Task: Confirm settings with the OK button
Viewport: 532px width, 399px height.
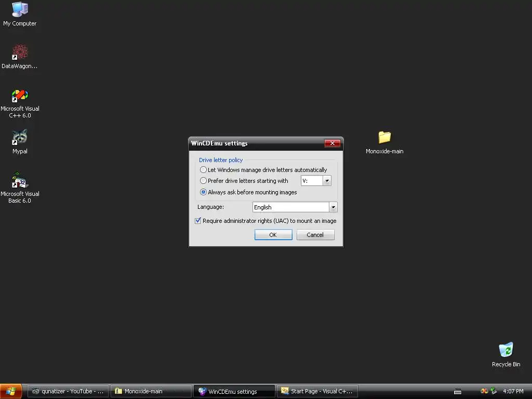Action: [x=273, y=235]
